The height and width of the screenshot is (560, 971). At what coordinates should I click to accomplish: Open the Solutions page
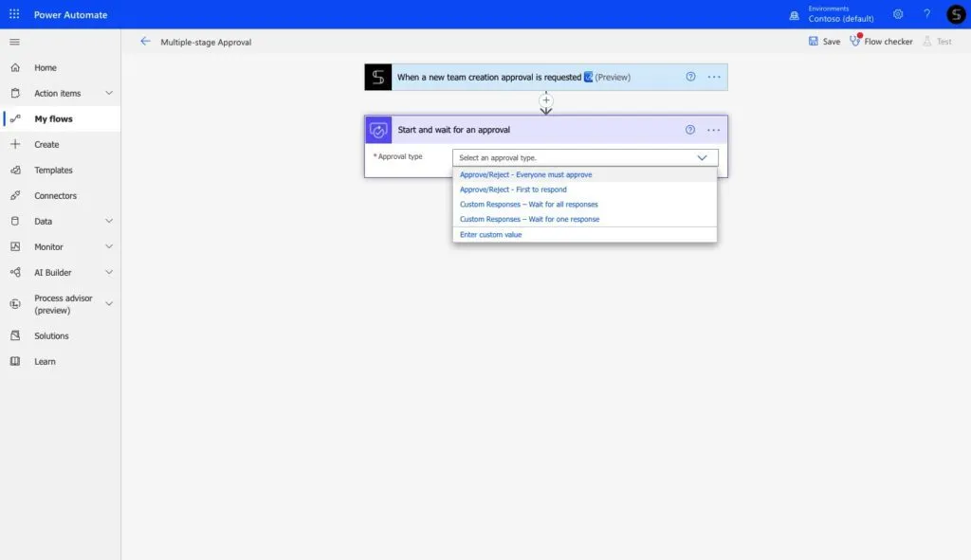(51, 336)
